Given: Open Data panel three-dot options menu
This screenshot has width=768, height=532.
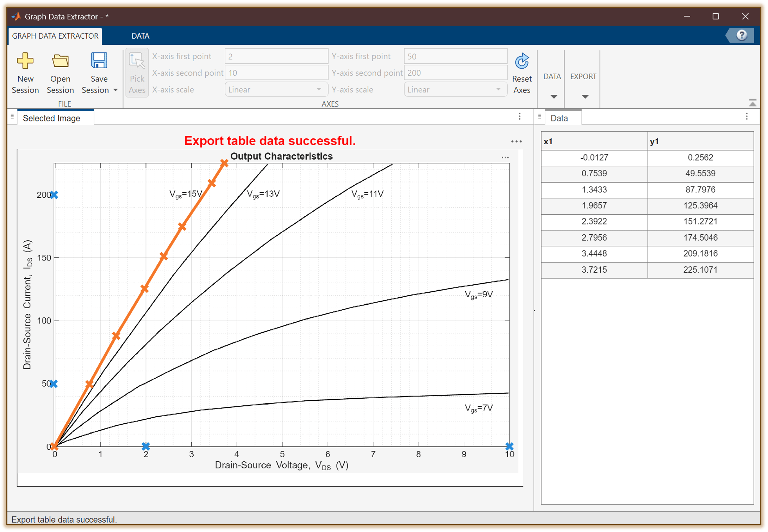Looking at the screenshot, I should 747,116.
